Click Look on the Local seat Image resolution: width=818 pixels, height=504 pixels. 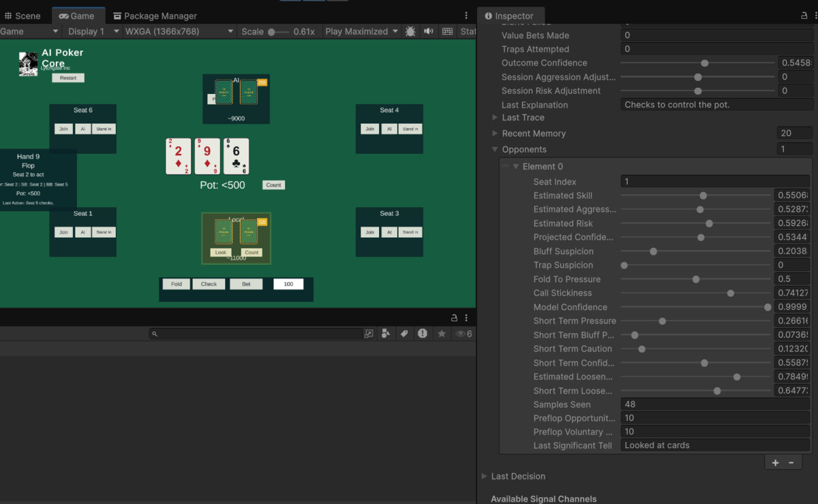(x=220, y=252)
